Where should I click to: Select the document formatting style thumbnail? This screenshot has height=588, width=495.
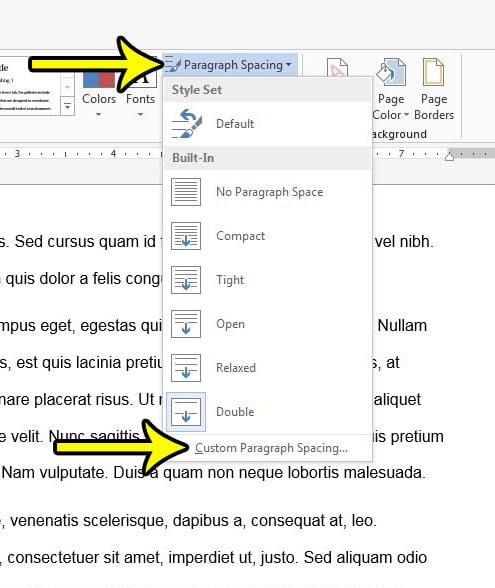pyautogui.click(x=29, y=87)
